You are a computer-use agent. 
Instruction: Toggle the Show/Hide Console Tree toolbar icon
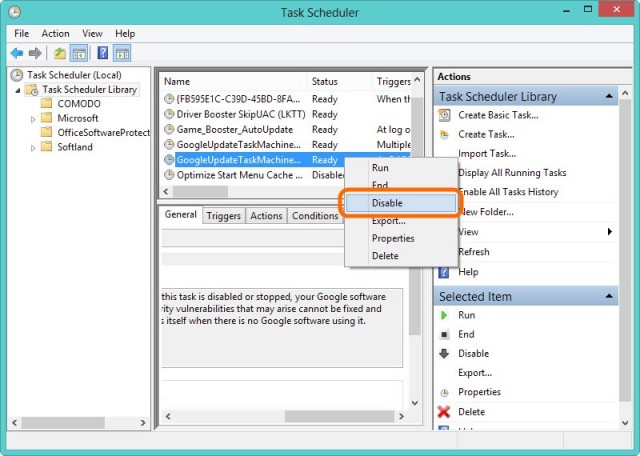(79, 53)
